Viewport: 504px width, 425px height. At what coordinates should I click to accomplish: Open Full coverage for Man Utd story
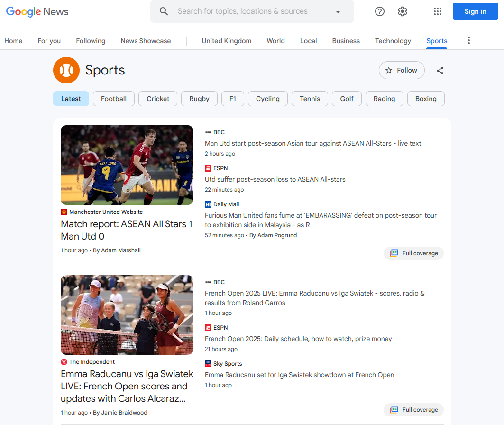(413, 253)
